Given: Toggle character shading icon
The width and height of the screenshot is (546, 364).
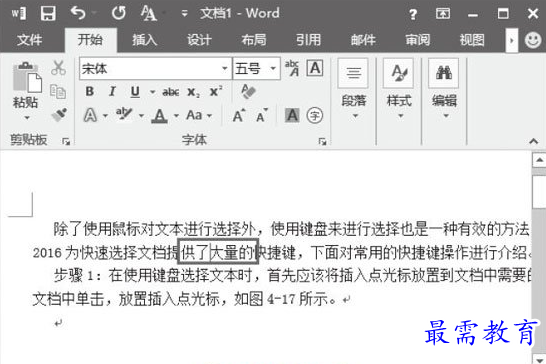Looking at the screenshot, I should coord(292,115).
